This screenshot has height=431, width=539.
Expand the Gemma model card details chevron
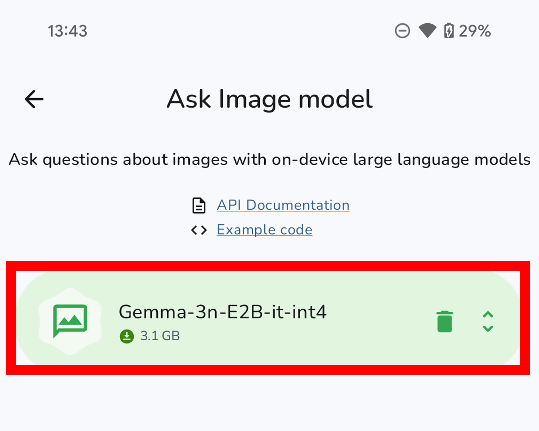click(x=488, y=322)
